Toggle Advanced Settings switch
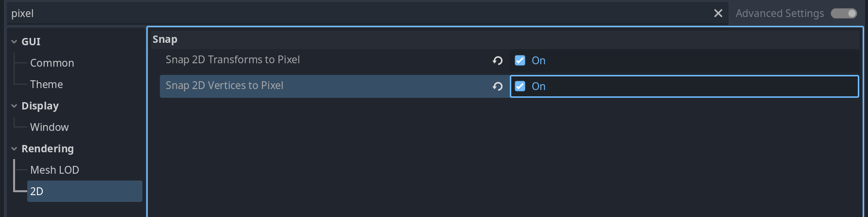 [844, 14]
